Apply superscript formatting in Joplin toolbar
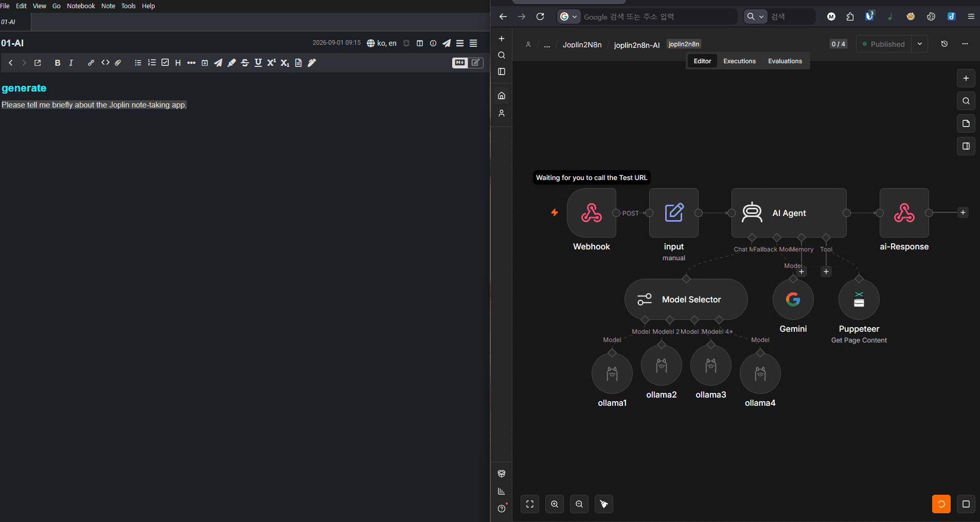Image resolution: width=980 pixels, height=522 pixels. 272,63
